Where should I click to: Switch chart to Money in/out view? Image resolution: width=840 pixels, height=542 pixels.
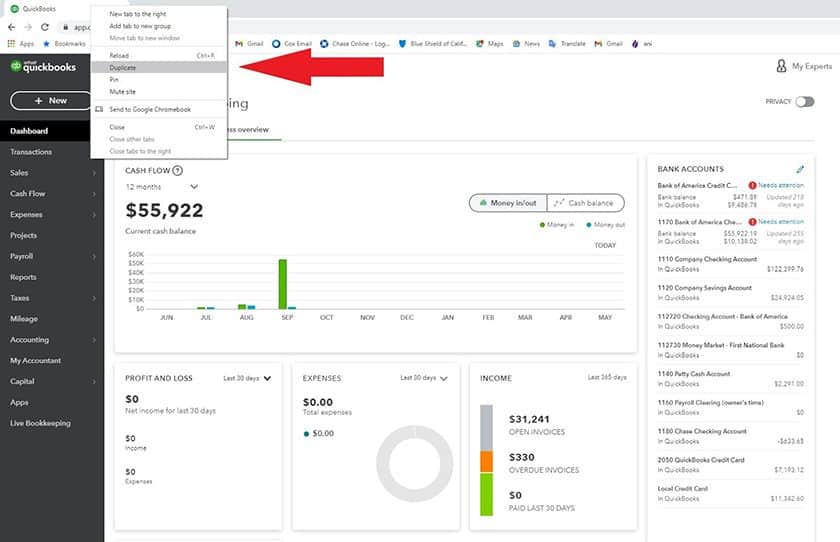[x=508, y=203]
